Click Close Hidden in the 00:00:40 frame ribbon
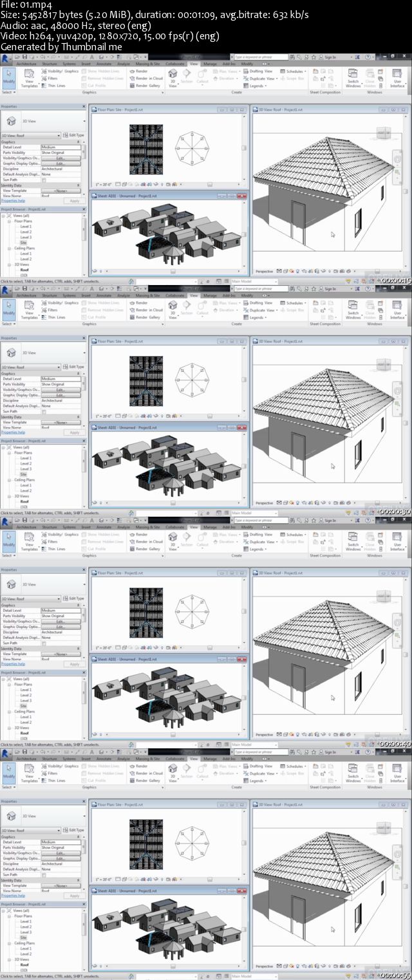The image size is (412, 980). click(370, 542)
